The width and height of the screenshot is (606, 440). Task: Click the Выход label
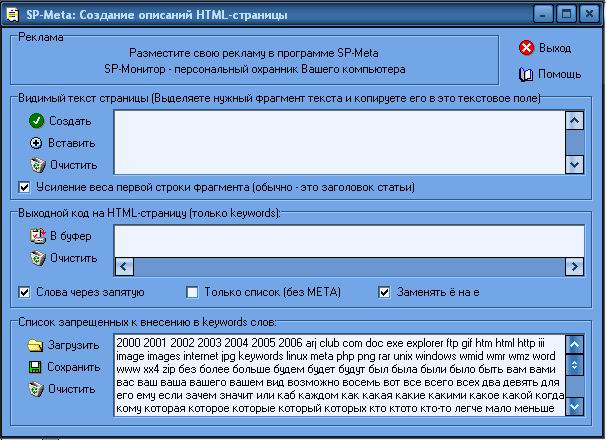[555, 48]
